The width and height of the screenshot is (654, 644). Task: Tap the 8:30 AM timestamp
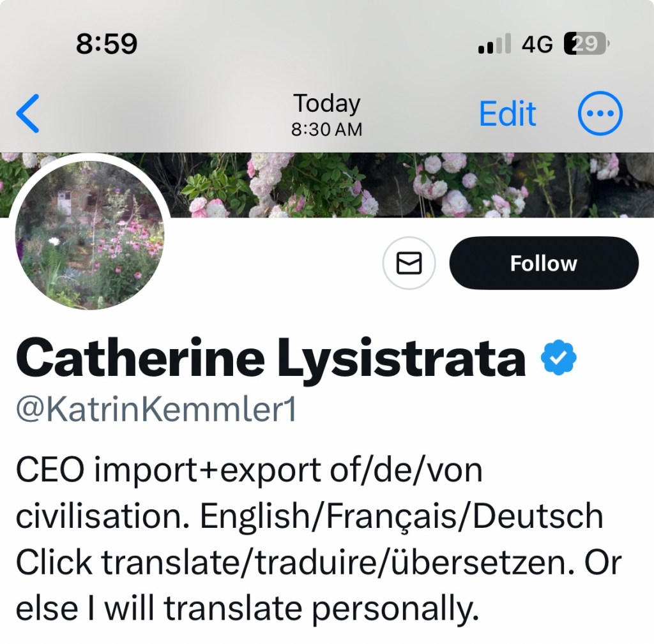point(326,130)
